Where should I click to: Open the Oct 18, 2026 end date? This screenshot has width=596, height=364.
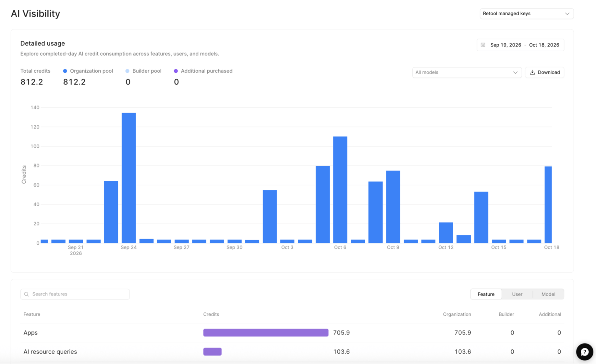pos(544,45)
